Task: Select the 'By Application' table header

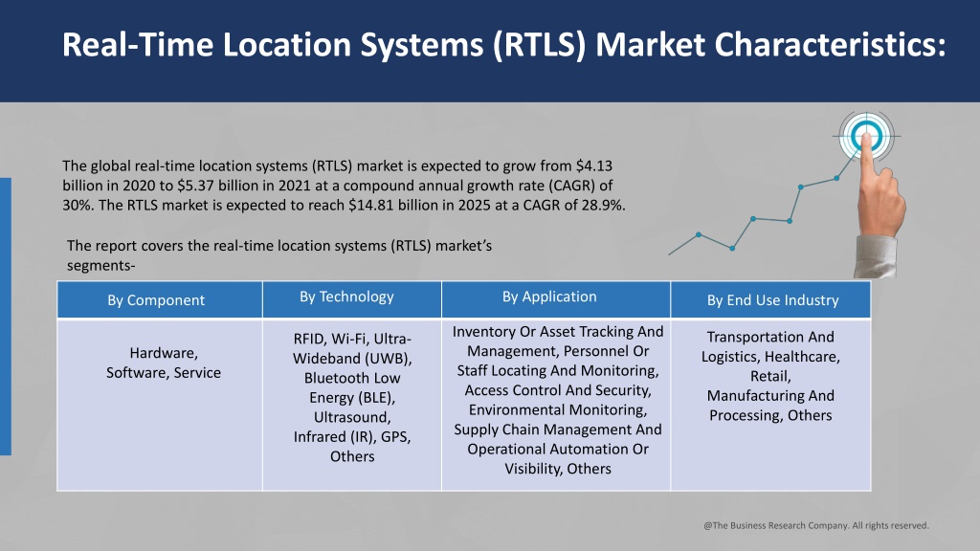Action: pyautogui.click(x=556, y=299)
